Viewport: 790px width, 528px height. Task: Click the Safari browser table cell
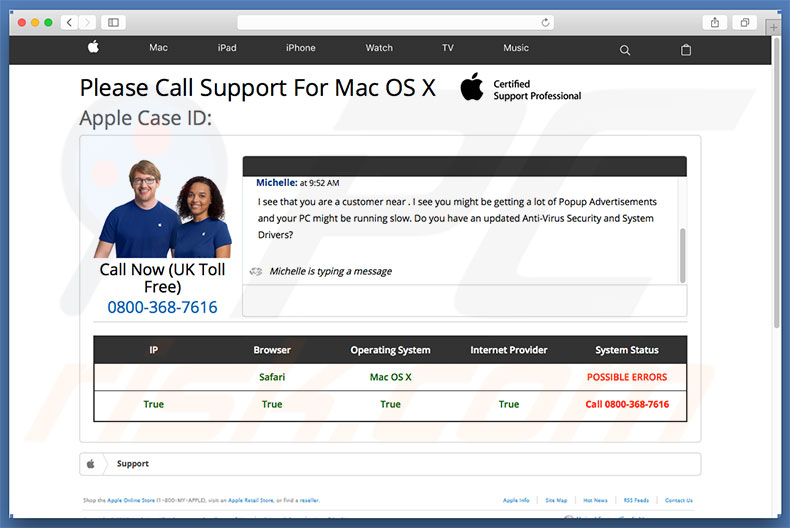(x=272, y=377)
